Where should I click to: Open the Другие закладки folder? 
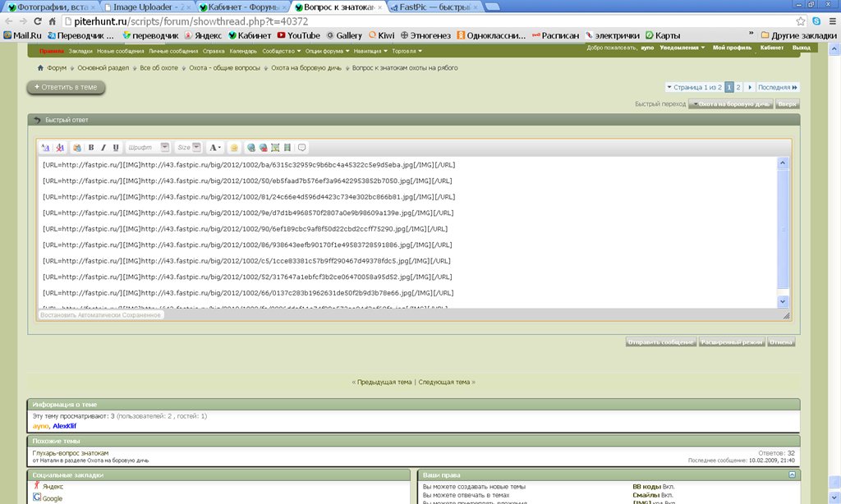coord(798,35)
